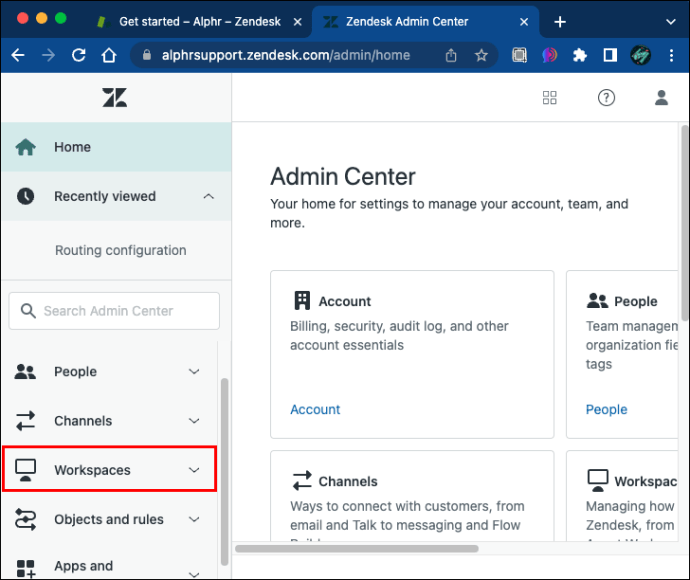Click the People icon on People card
The height and width of the screenshot is (580, 690).
[597, 301]
